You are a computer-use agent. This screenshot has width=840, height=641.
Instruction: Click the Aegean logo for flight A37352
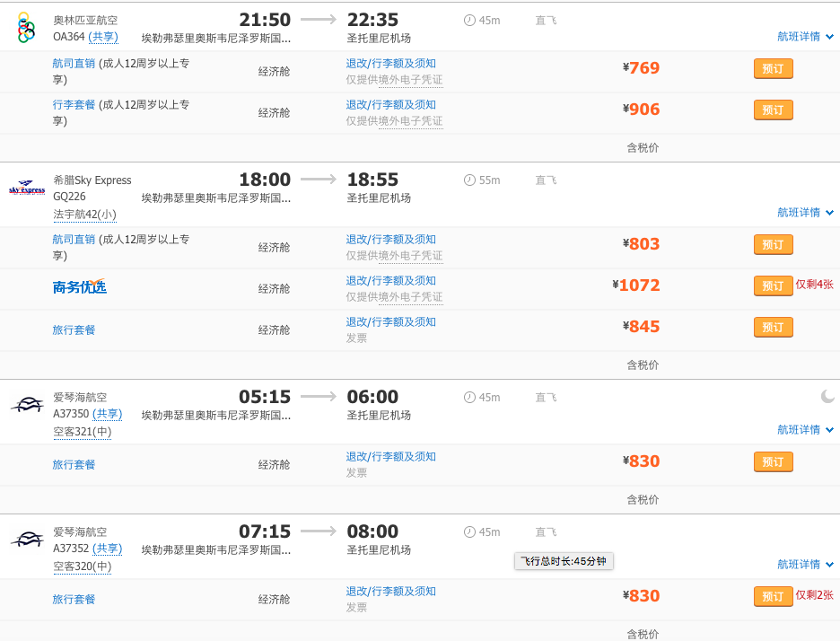pyautogui.click(x=27, y=540)
